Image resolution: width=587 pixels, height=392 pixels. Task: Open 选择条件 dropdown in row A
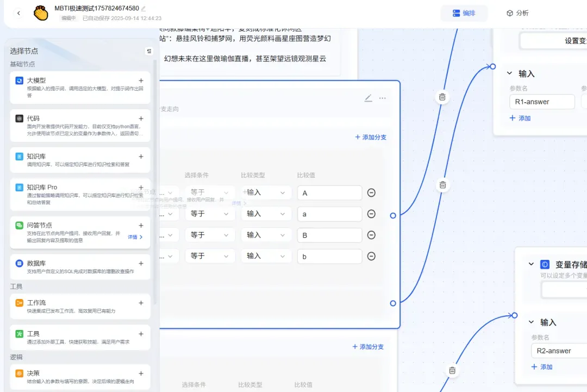point(210,192)
